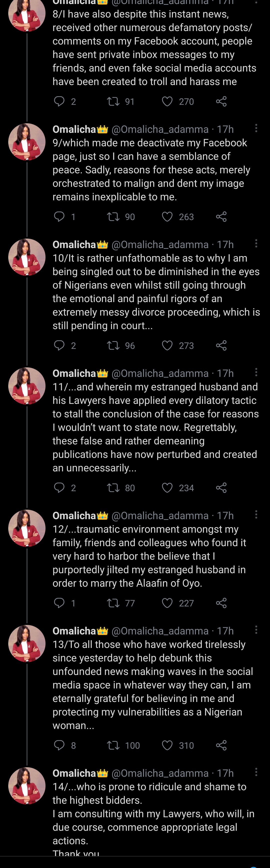
Task: Open @Omalicha_adamma handle on the 11/ tweet
Action: coord(160,373)
